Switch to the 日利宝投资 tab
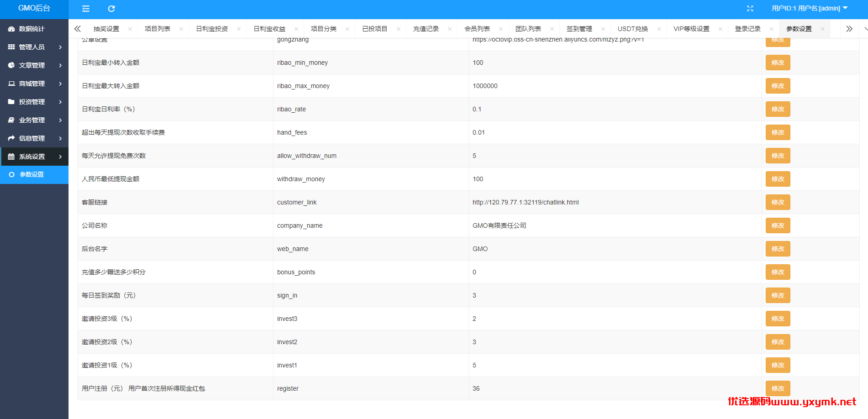868x419 pixels. coord(212,29)
